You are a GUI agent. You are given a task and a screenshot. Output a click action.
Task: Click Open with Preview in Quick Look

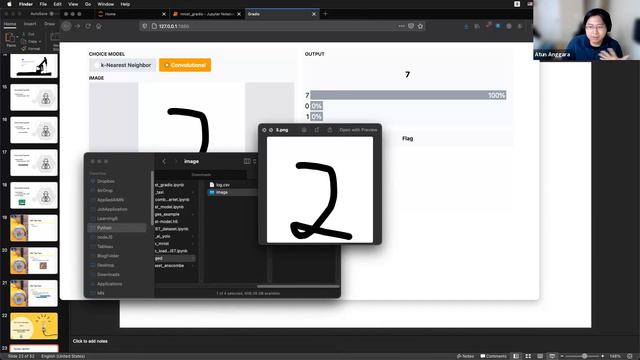(358, 130)
